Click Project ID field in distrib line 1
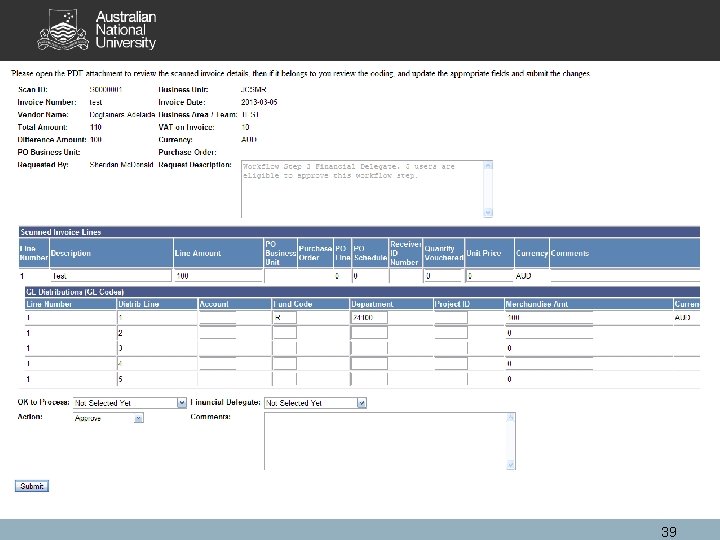This screenshot has height=540, width=720. click(x=451, y=317)
